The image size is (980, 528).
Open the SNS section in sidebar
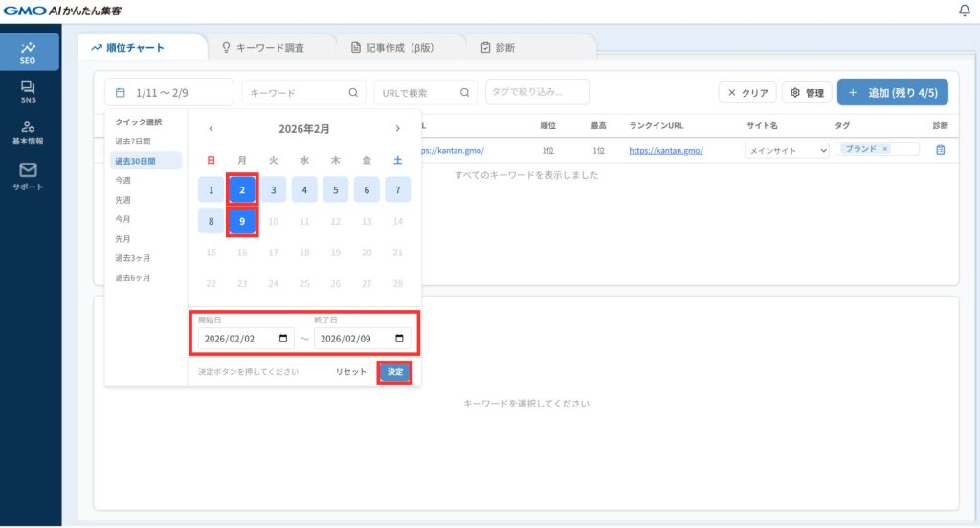coord(29,92)
